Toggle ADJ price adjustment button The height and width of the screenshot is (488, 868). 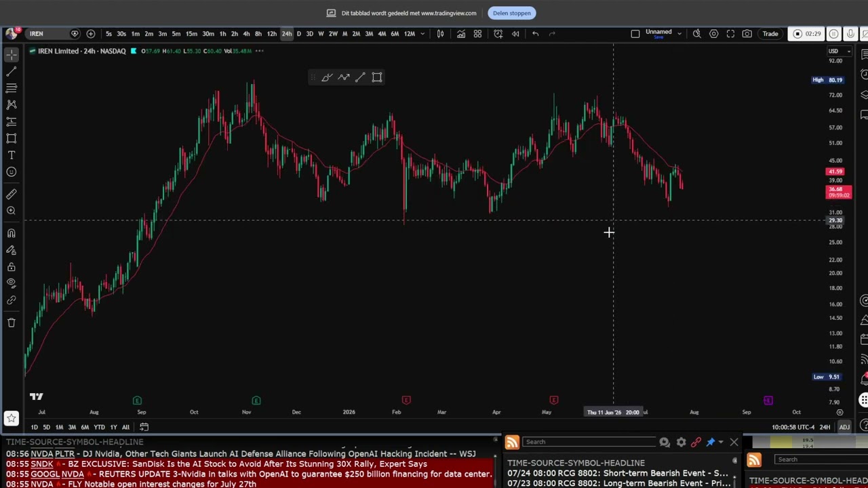coord(844,427)
